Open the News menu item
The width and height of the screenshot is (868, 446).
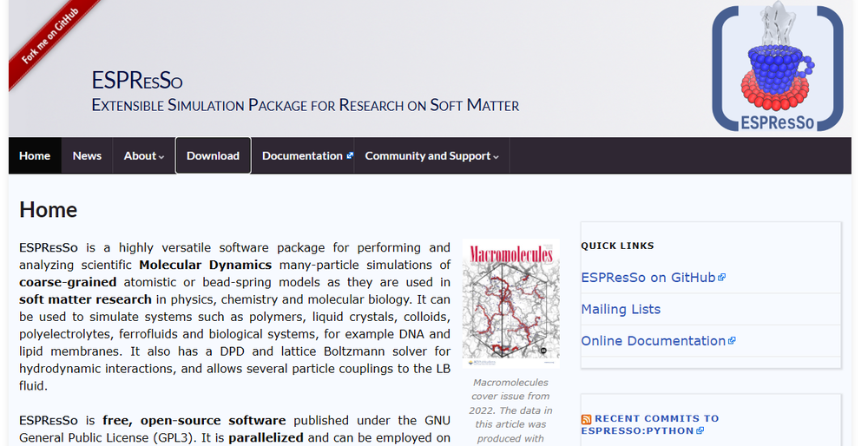[x=87, y=156]
